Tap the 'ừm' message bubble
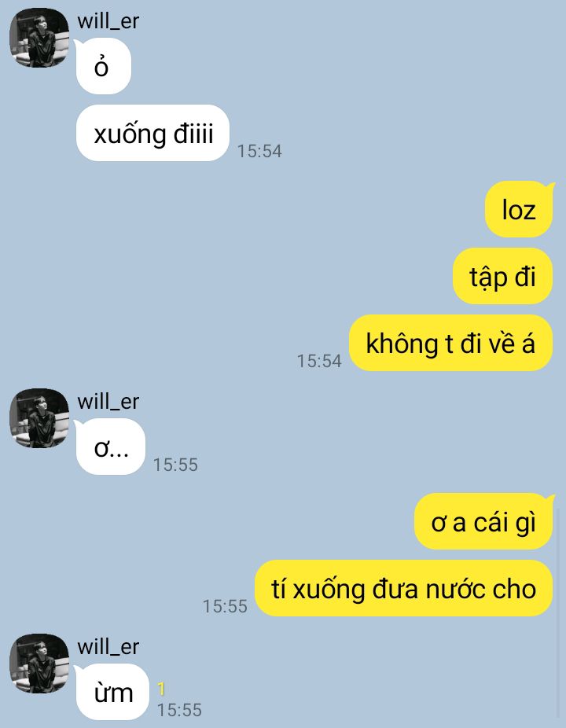The image size is (566, 728). (112, 693)
